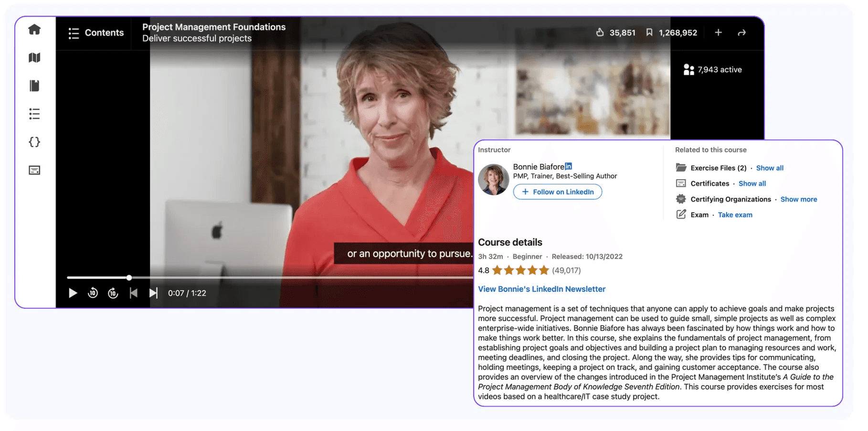
Task: Click the Released: 10/13/2022 text
Action: pos(587,257)
